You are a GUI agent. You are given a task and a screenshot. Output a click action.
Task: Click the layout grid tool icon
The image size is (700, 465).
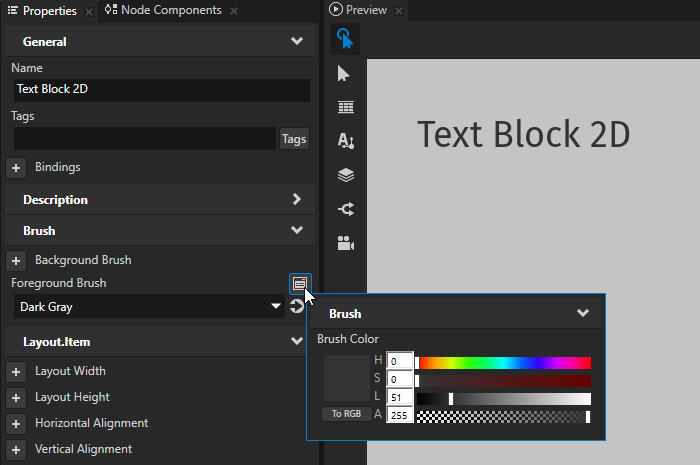coord(345,107)
